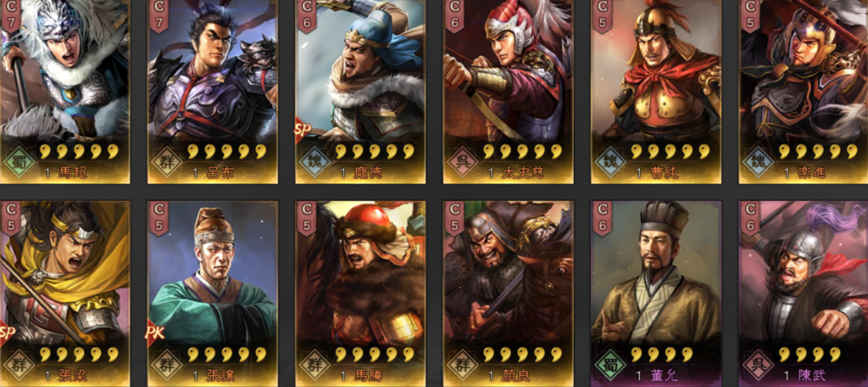Click the 呉 faction emblem on 太史慈's card
The height and width of the screenshot is (387, 868).
462,162
